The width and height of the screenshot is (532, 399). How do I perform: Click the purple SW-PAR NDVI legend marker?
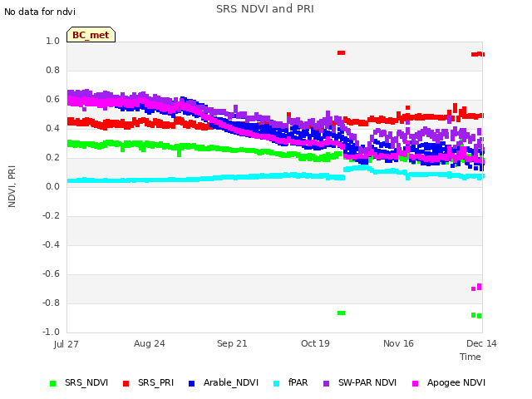(326, 383)
